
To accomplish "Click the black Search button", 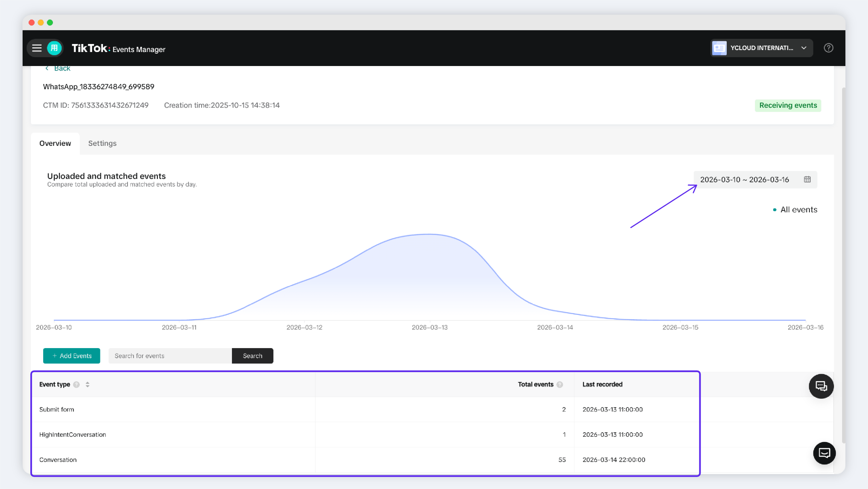I will tap(252, 356).
